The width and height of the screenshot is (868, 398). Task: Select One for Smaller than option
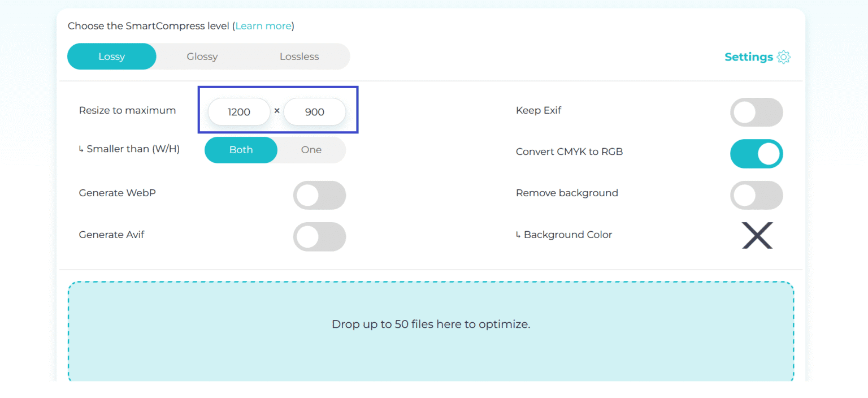[x=311, y=149]
